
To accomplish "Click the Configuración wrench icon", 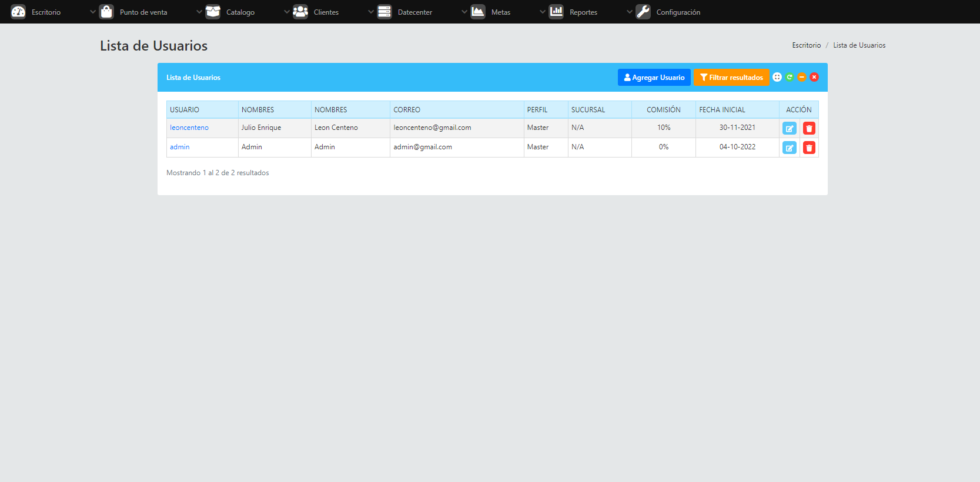I will pos(643,12).
